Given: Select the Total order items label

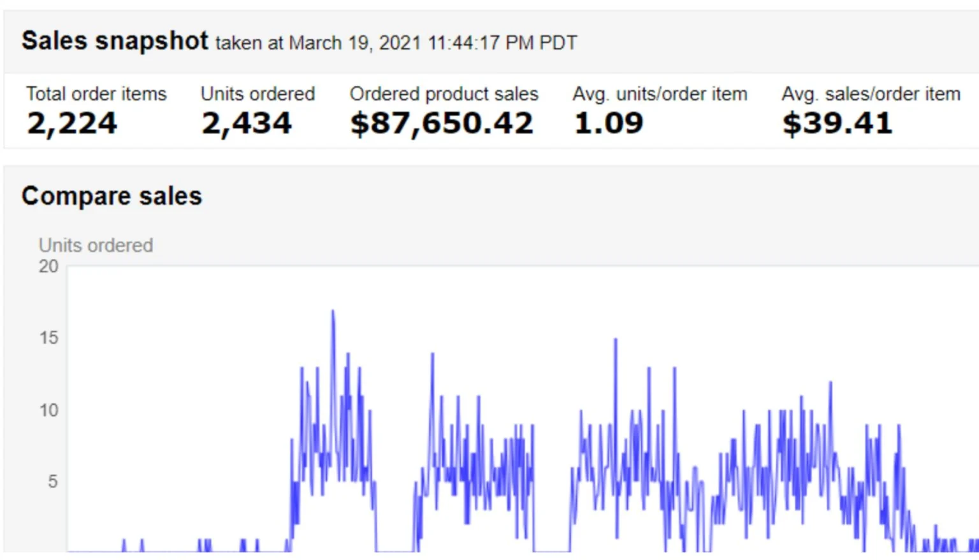Looking at the screenshot, I should pyautogui.click(x=96, y=94).
